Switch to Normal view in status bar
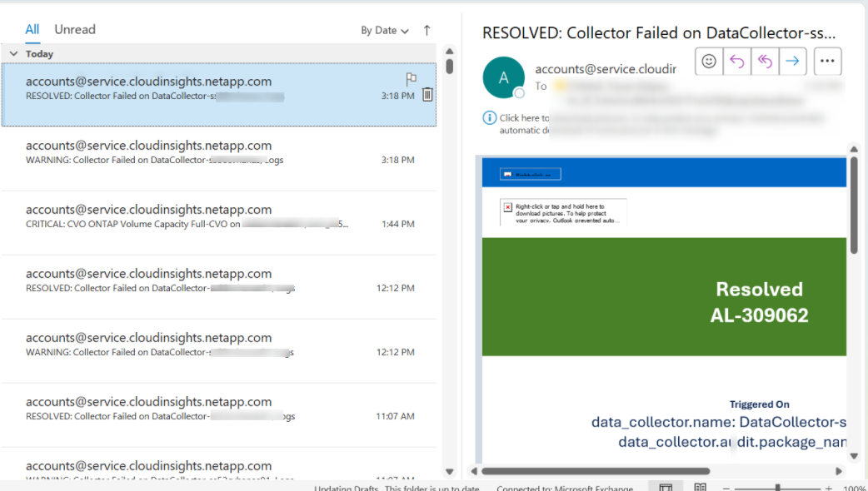 pyautogui.click(x=666, y=488)
